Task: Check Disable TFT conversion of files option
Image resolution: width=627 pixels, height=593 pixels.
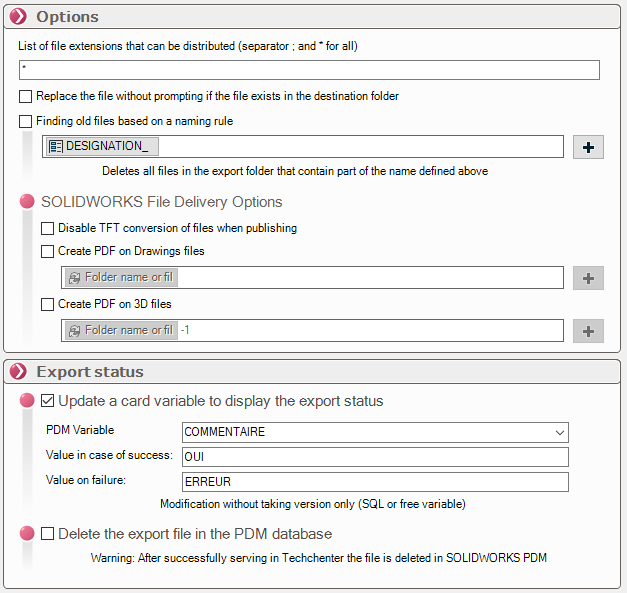Action: coord(48,228)
